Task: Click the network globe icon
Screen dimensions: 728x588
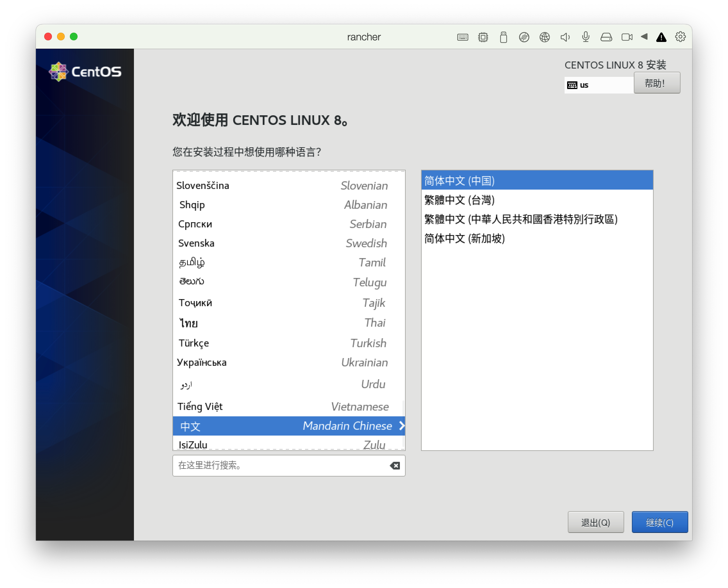Action: 545,37
